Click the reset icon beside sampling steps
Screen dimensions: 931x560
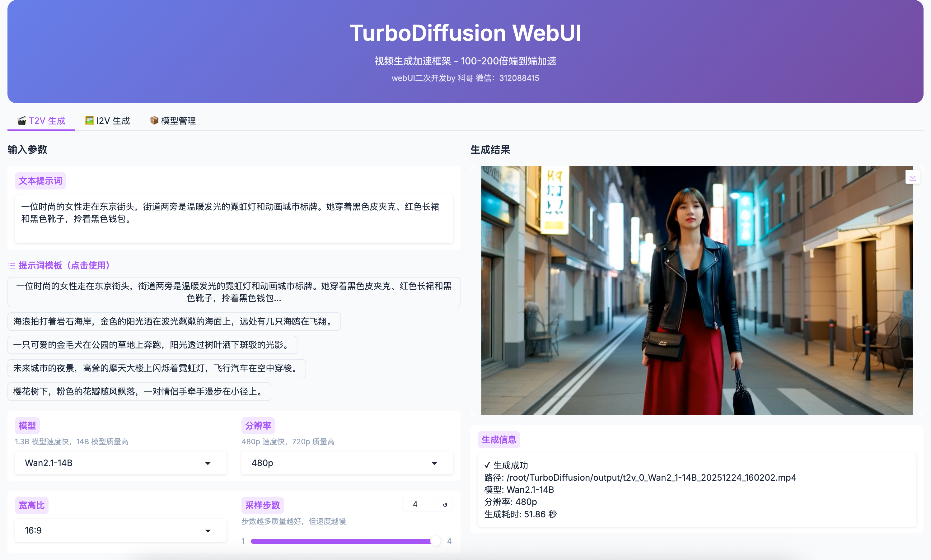coord(445,505)
